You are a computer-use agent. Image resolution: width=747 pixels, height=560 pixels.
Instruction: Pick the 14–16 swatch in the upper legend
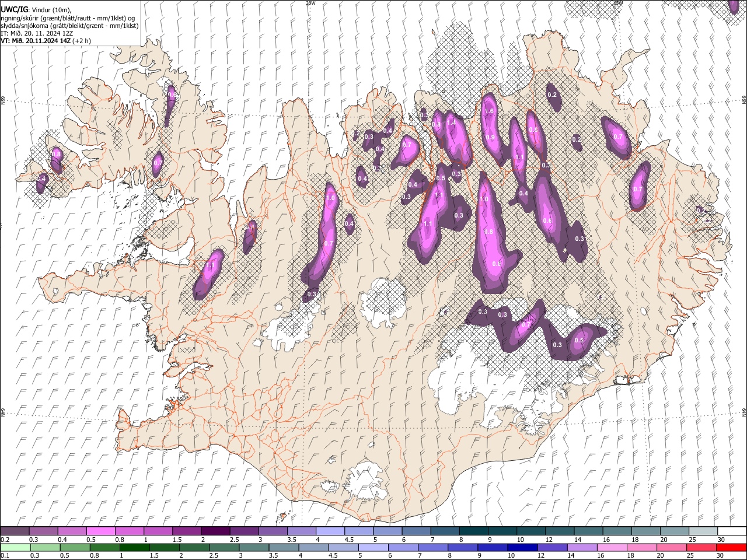[588, 531]
